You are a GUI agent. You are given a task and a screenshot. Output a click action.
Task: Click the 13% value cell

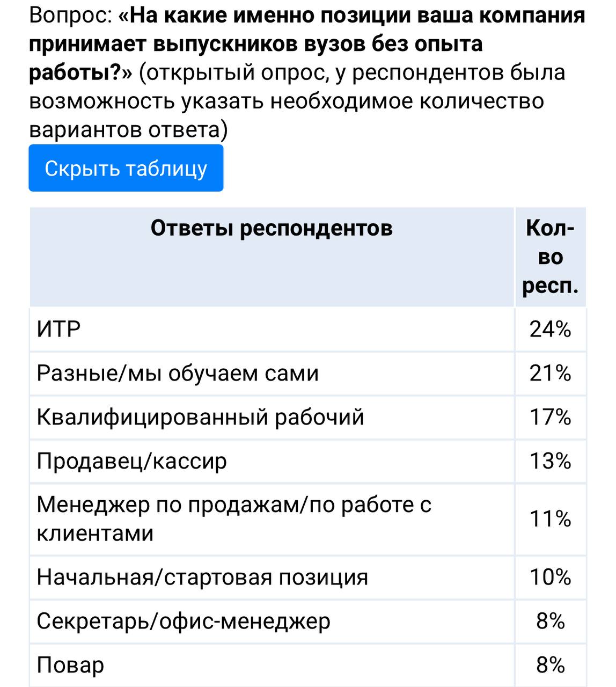[551, 461]
